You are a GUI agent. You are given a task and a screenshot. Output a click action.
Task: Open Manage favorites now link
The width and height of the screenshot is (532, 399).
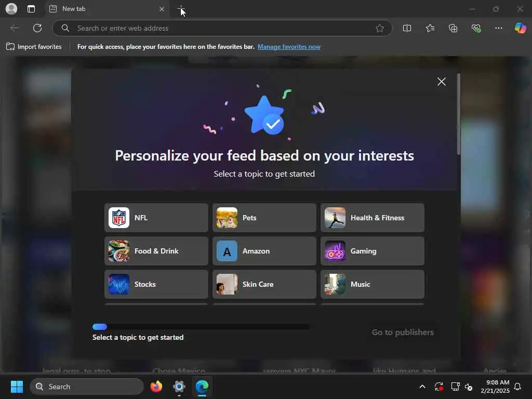point(289,47)
